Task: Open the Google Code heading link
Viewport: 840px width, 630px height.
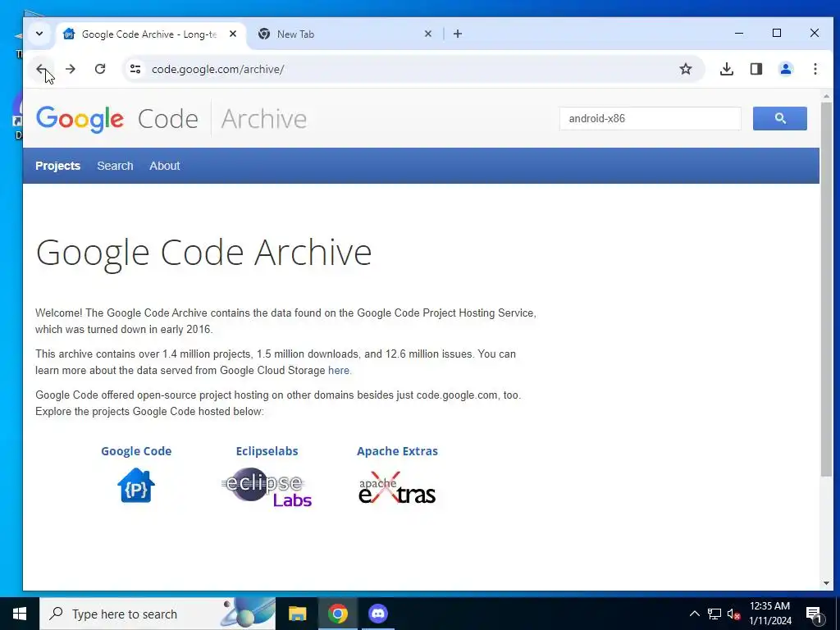Action: pyautogui.click(x=136, y=451)
